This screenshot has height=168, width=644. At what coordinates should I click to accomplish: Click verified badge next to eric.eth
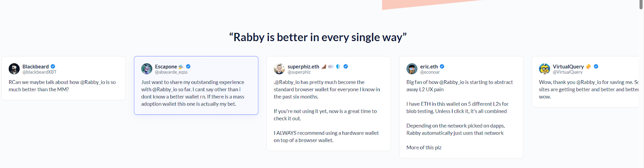442,66
